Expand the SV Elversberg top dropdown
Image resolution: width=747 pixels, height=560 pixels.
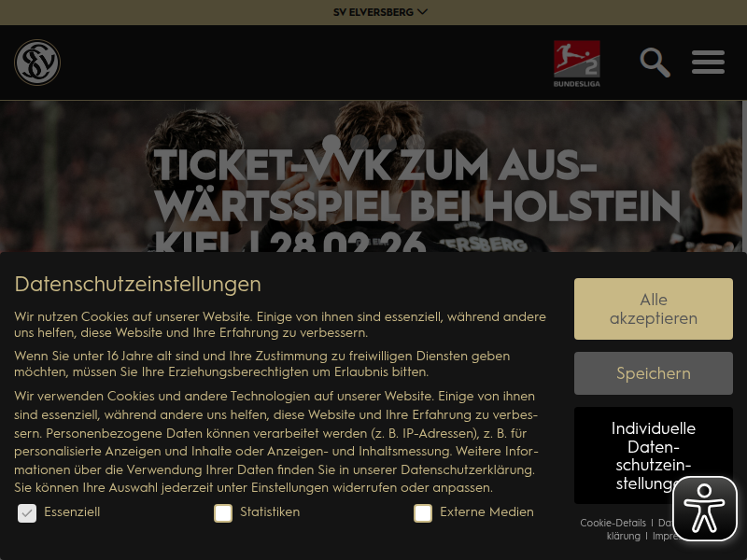380,12
